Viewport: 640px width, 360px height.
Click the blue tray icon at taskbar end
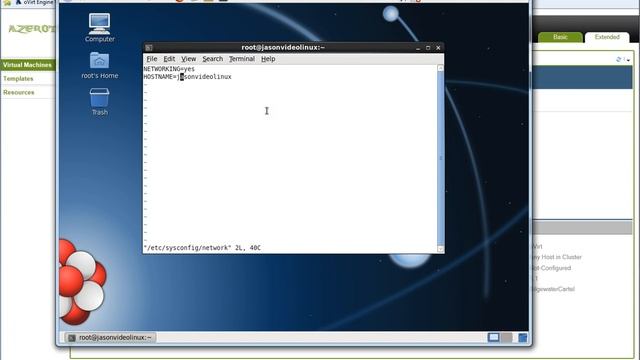(522, 338)
